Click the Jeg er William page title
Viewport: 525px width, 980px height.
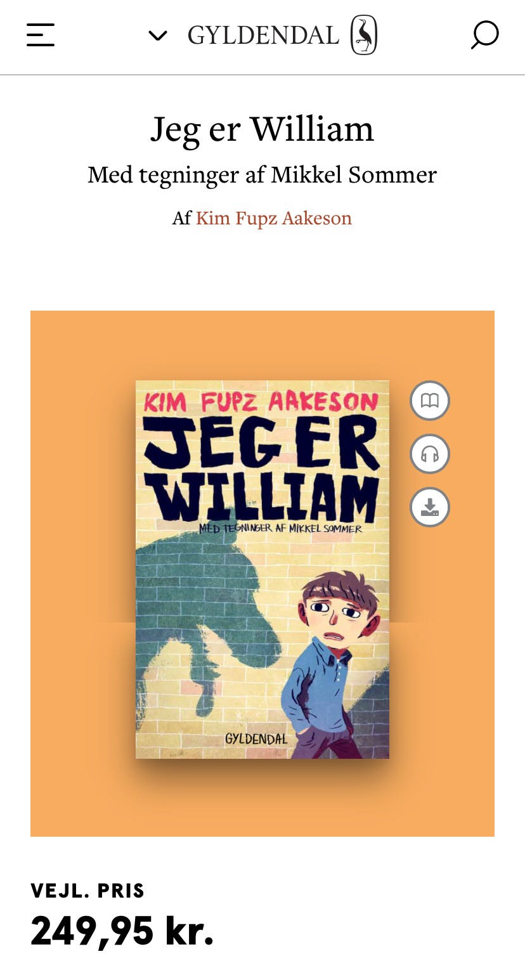tap(262, 129)
